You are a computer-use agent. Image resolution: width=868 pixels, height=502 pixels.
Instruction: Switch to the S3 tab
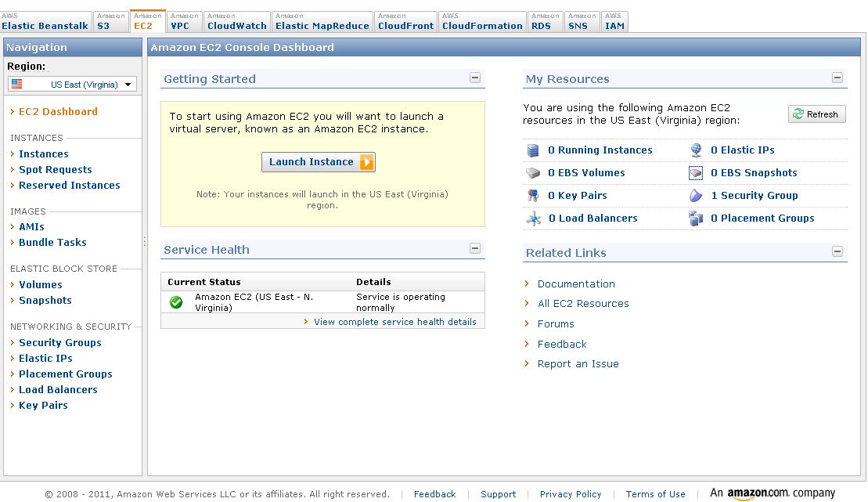pos(110,22)
